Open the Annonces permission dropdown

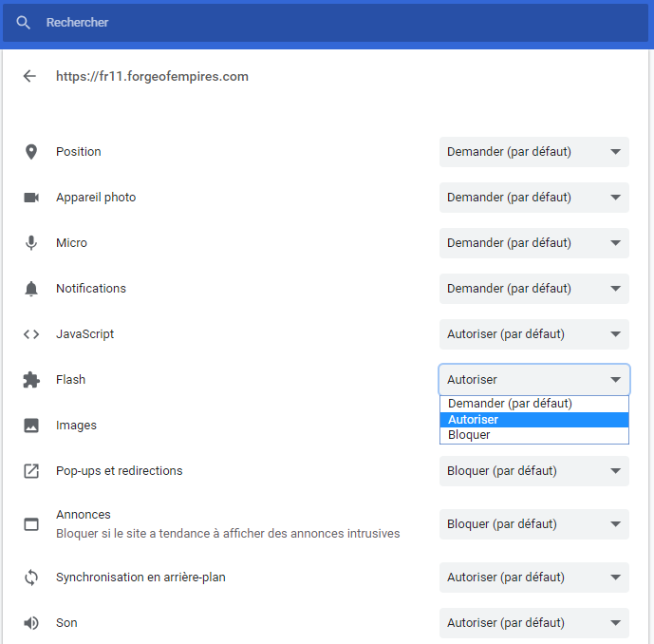click(533, 524)
